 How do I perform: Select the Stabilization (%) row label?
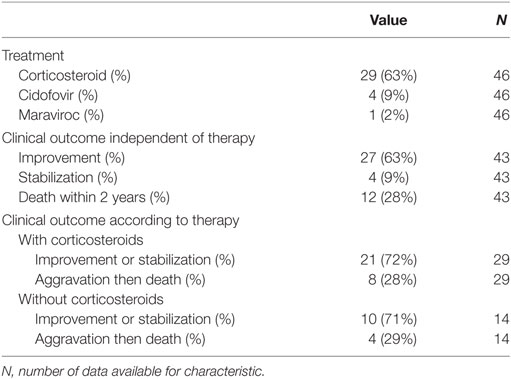point(68,177)
